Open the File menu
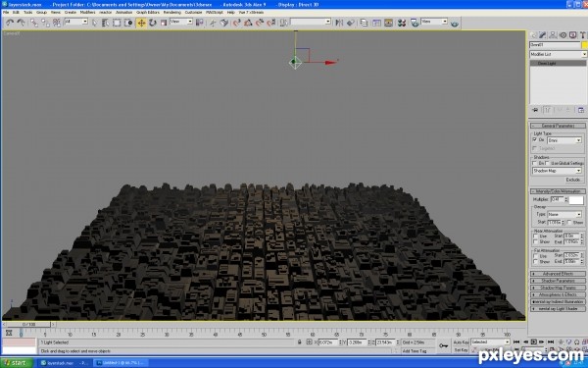588x368 pixels. [6, 13]
